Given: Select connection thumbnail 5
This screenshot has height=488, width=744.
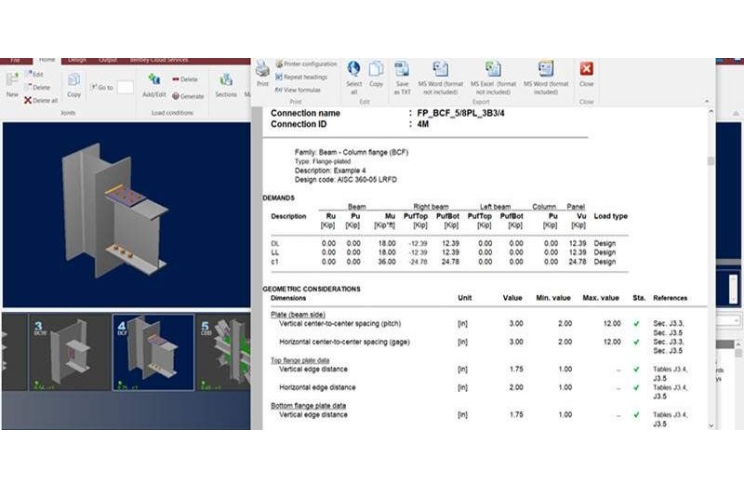Looking at the screenshot, I should coord(223,352).
